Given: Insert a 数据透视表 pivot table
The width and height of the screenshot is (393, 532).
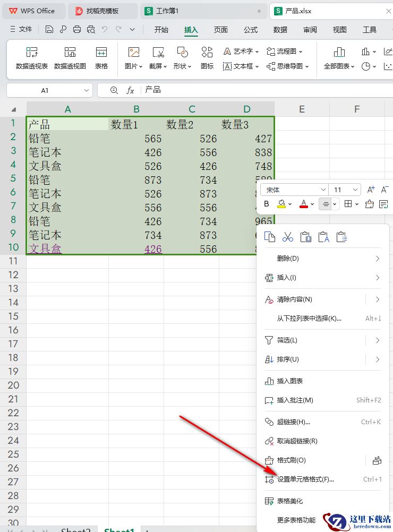Looking at the screenshot, I should point(32,58).
